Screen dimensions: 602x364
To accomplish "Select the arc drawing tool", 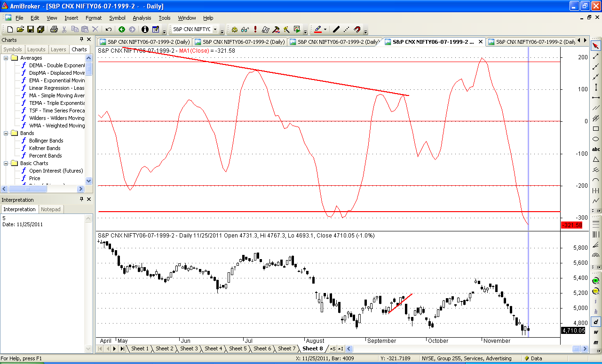I will coord(596,180).
